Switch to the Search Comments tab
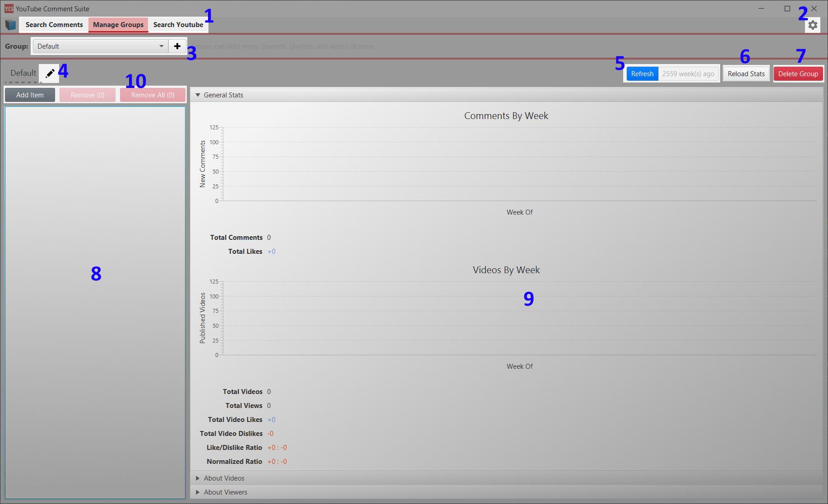828x504 pixels. tap(54, 25)
